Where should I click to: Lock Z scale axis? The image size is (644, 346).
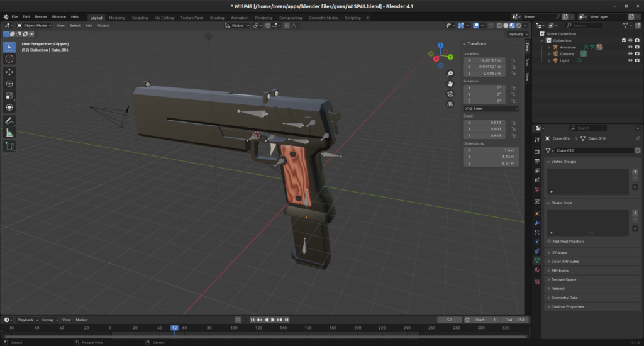pos(514,136)
